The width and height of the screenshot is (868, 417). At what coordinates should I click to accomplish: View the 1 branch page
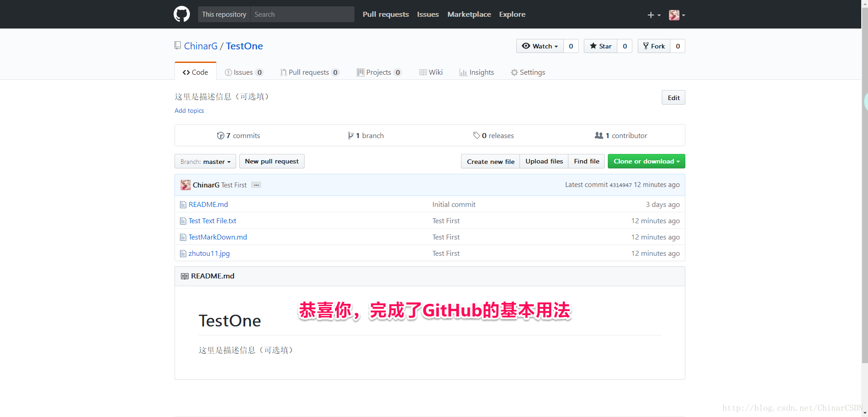366,135
